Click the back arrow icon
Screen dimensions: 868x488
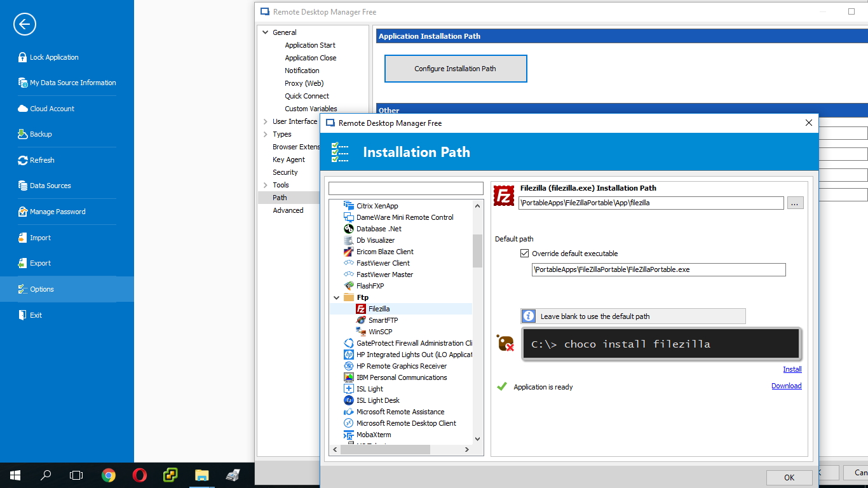click(24, 24)
